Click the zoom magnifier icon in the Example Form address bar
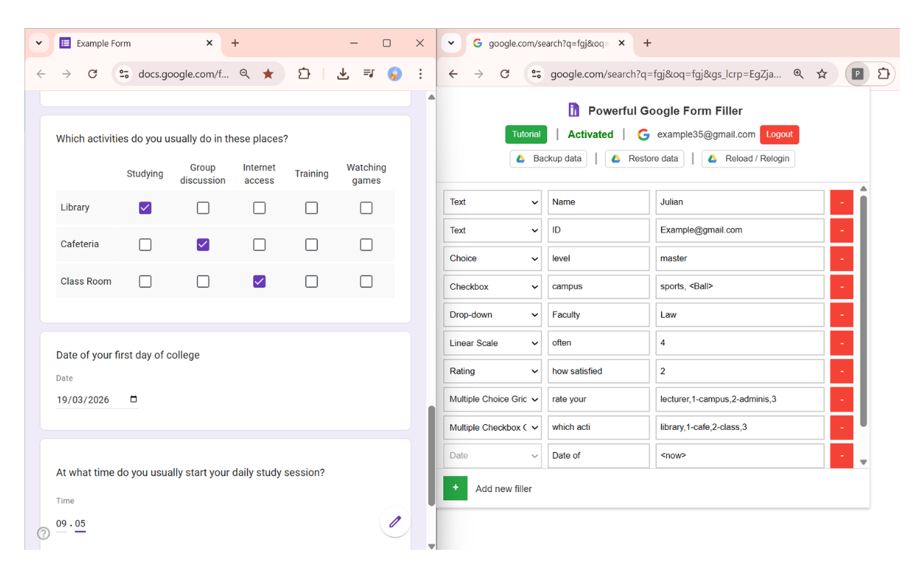This screenshot has width=924, height=578. (245, 74)
